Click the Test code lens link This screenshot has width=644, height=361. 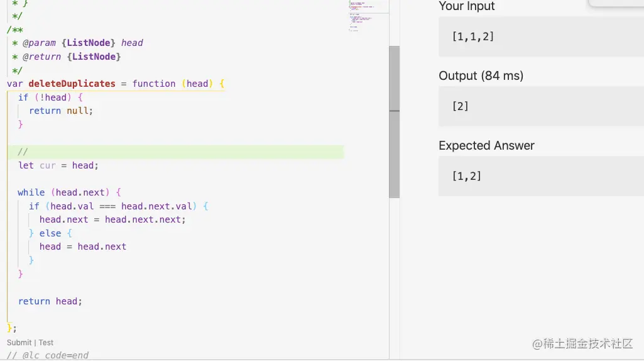[46, 343]
